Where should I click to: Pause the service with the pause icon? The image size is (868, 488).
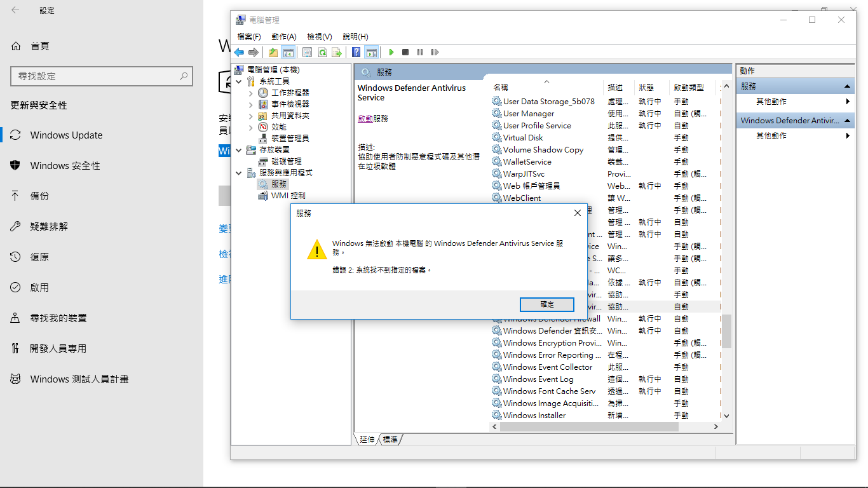420,52
